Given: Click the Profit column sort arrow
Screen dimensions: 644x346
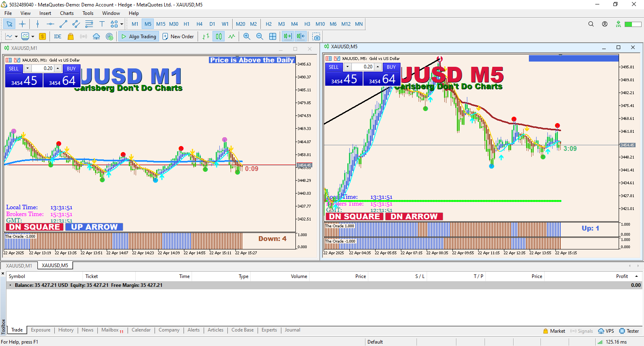Looking at the screenshot, I should (637, 276).
